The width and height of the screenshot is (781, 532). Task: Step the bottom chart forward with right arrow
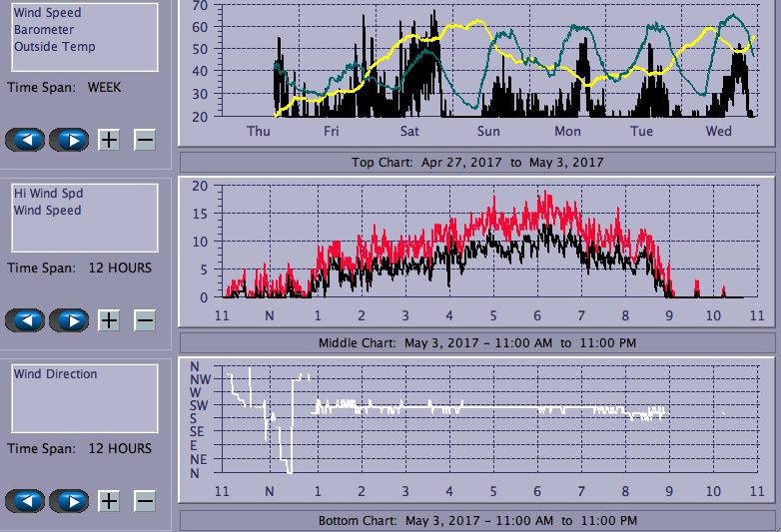[69, 501]
